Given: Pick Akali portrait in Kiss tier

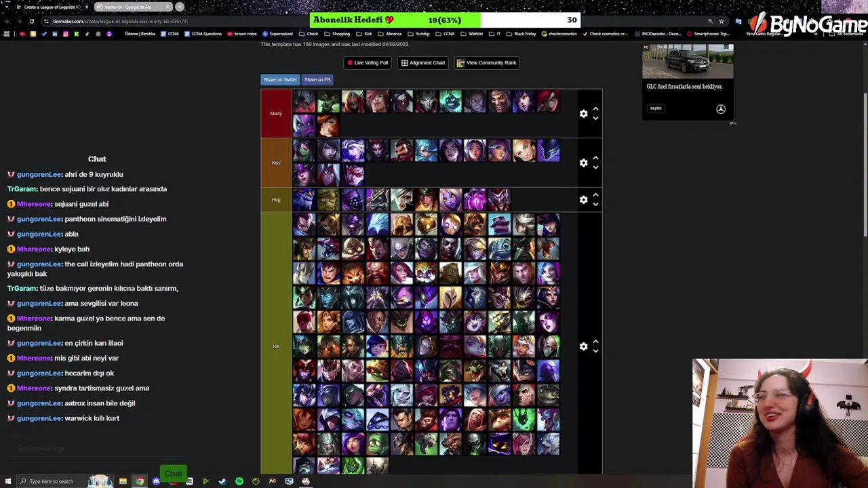Looking at the screenshot, I should tap(304, 150).
